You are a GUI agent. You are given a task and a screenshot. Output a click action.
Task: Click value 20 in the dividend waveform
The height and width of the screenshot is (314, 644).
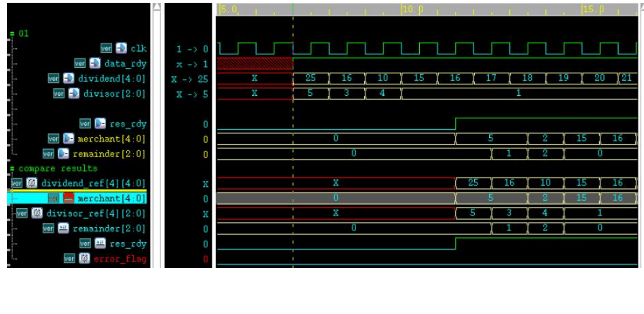pos(599,78)
